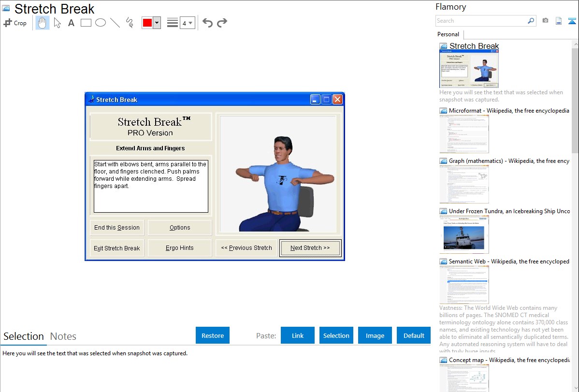Open Options in the Stretch Break window

coord(180,228)
